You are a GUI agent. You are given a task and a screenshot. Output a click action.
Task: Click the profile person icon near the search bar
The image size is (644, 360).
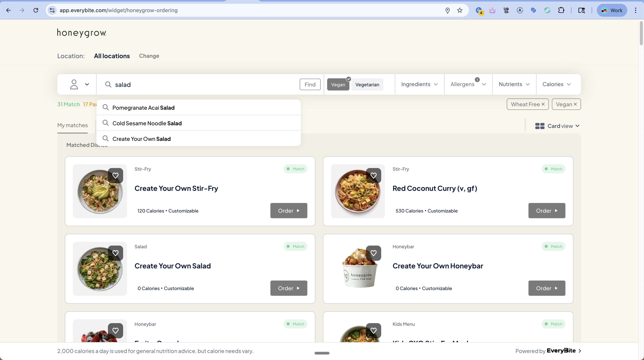pos(74,84)
